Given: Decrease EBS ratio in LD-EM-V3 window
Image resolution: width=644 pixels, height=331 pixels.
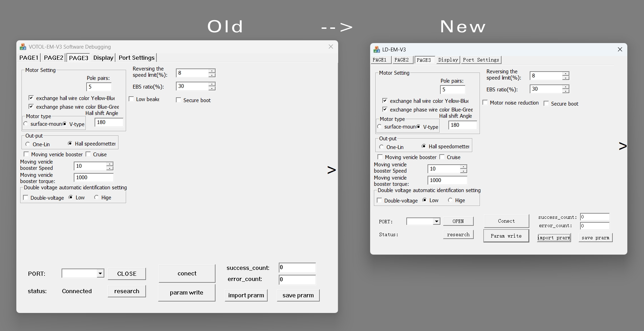Looking at the screenshot, I should point(565,91).
